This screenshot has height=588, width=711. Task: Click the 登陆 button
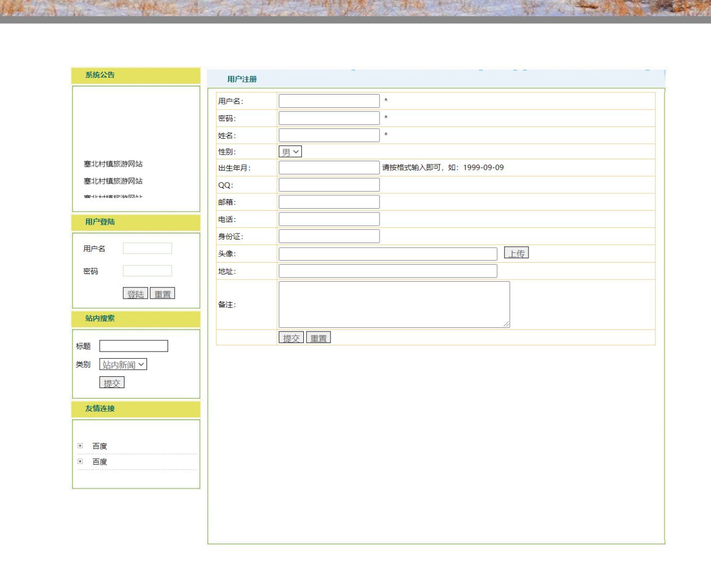coord(135,293)
